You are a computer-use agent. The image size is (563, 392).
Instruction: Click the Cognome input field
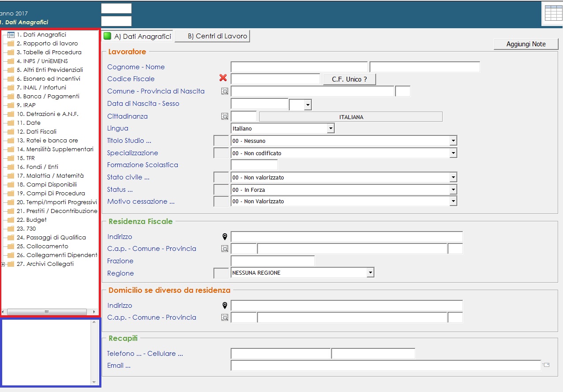click(298, 67)
